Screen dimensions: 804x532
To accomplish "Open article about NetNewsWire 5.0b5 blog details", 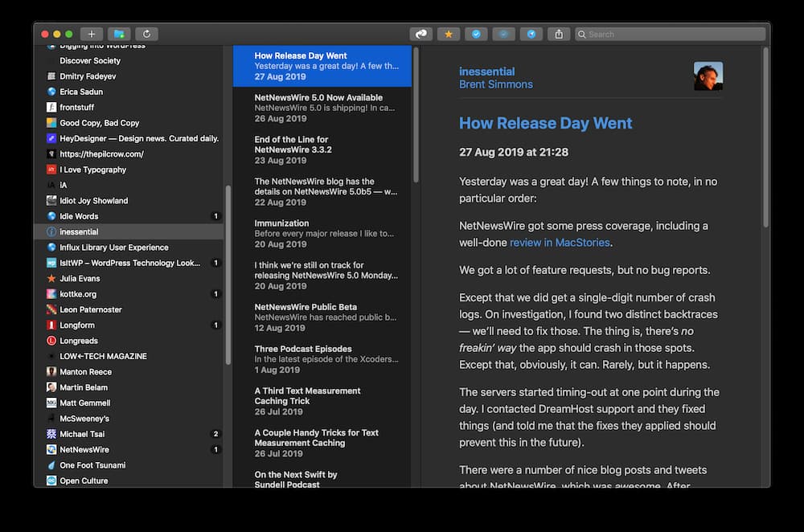I will [x=322, y=192].
